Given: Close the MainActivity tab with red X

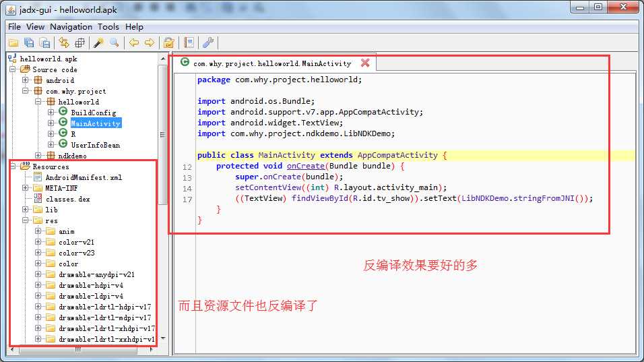Looking at the screenshot, I should [365, 63].
